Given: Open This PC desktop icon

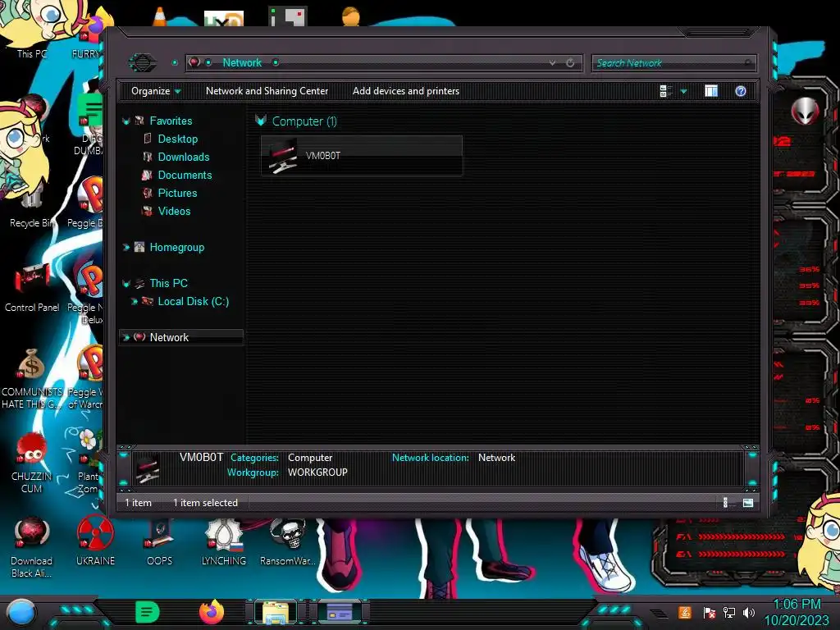Looking at the screenshot, I should click(x=32, y=30).
